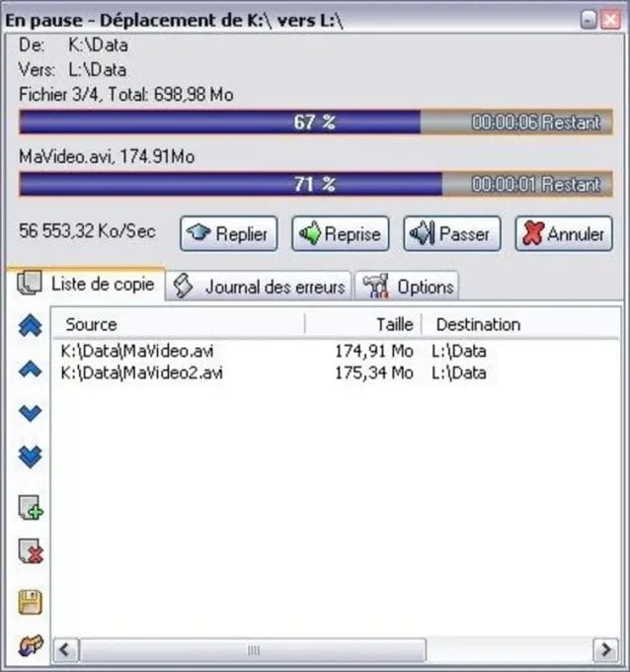Remove selected file from copy list

pyautogui.click(x=31, y=553)
